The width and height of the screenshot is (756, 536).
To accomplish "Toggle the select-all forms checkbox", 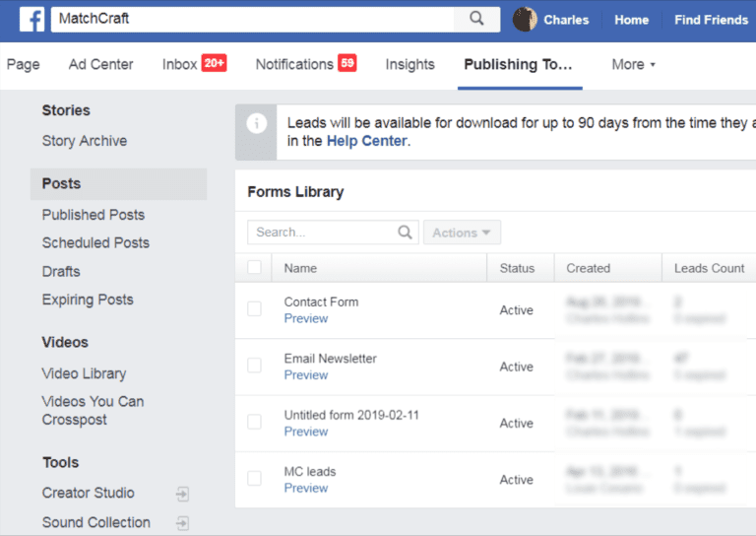I will pyautogui.click(x=254, y=267).
